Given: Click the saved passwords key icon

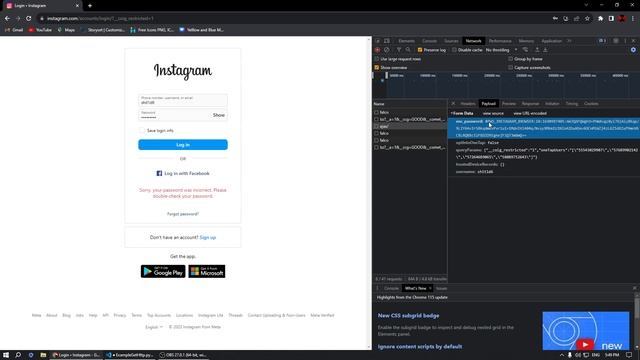Looking at the screenshot, I should point(555,18).
